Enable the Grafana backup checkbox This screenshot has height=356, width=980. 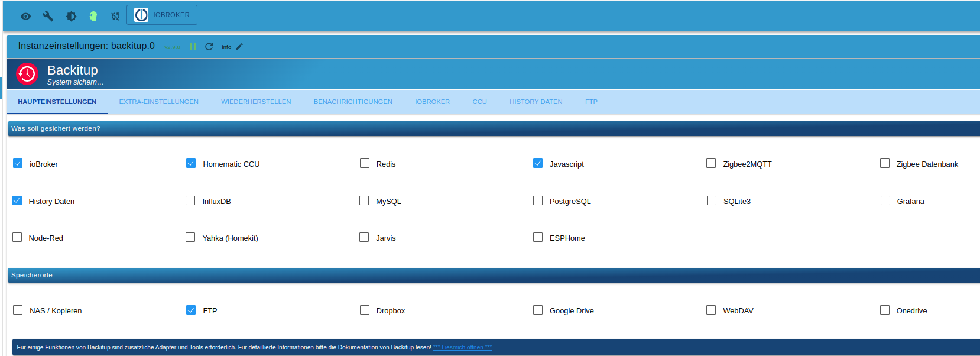click(885, 200)
